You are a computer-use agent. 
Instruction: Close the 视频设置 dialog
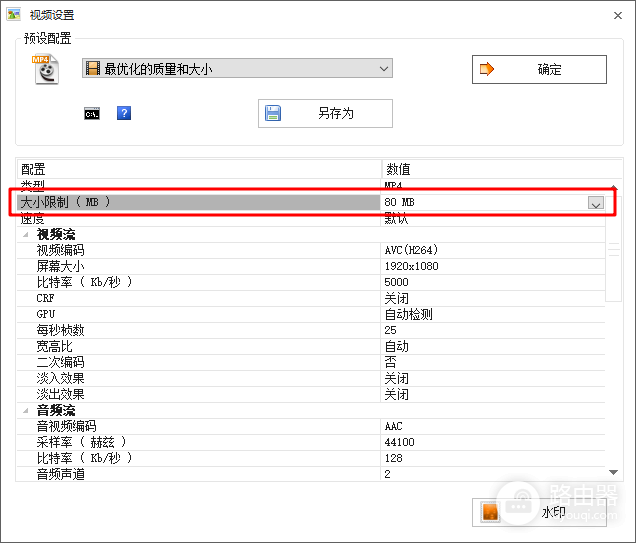[x=618, y=15]
